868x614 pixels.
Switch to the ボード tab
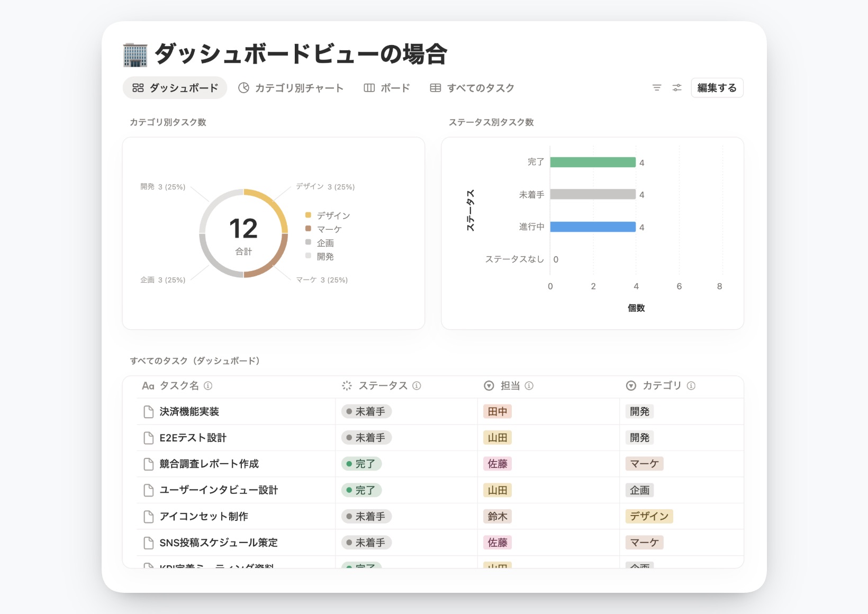tap(387, 88)
